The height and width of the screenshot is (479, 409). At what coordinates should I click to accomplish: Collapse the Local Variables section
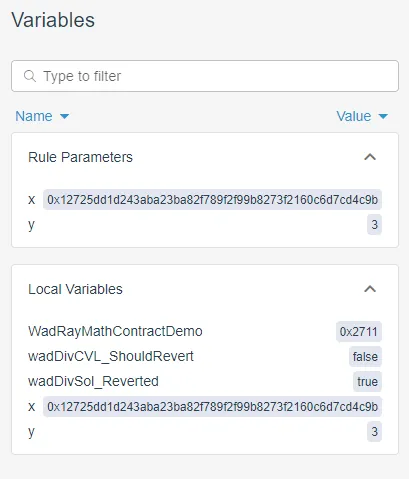point(370,289)
